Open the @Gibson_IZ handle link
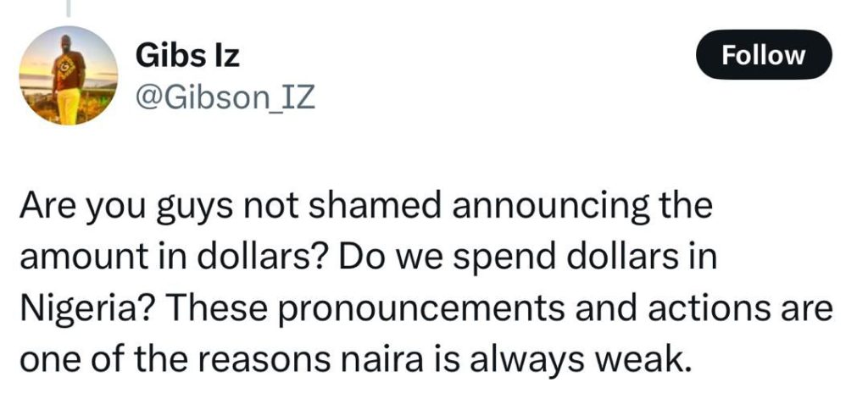The image size is (868, 410). pos(225,99)
